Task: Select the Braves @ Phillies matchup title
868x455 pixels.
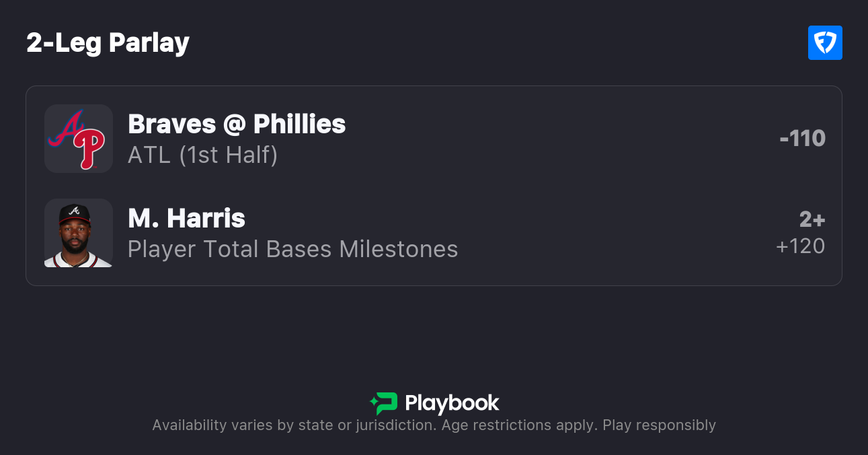Action: click(x=237, y=124)
